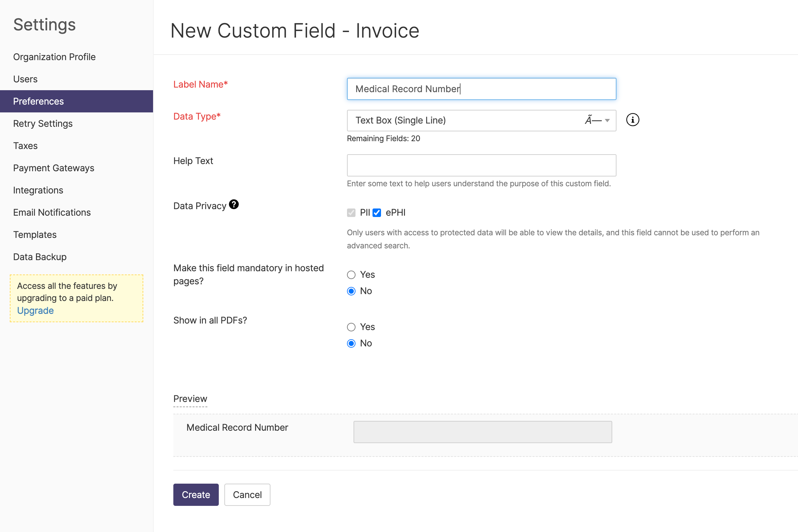Go to Organization Profile settings
This screenshot has width=798, height=532.
[54, 57]
